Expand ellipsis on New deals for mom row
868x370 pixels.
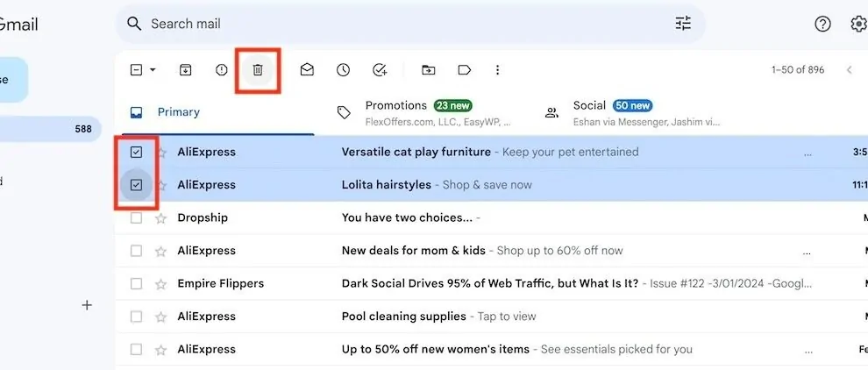808,253
